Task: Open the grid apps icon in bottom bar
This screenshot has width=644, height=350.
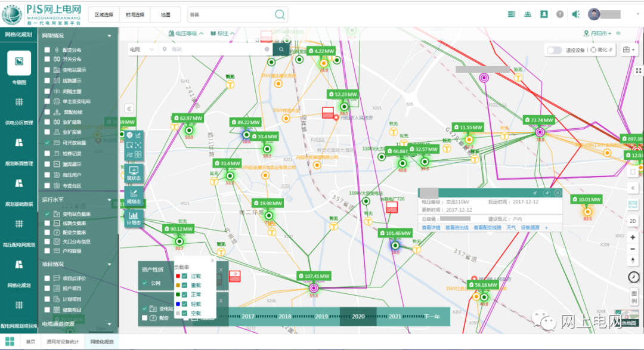Action: pyautogui.click(x=10, y=342)
